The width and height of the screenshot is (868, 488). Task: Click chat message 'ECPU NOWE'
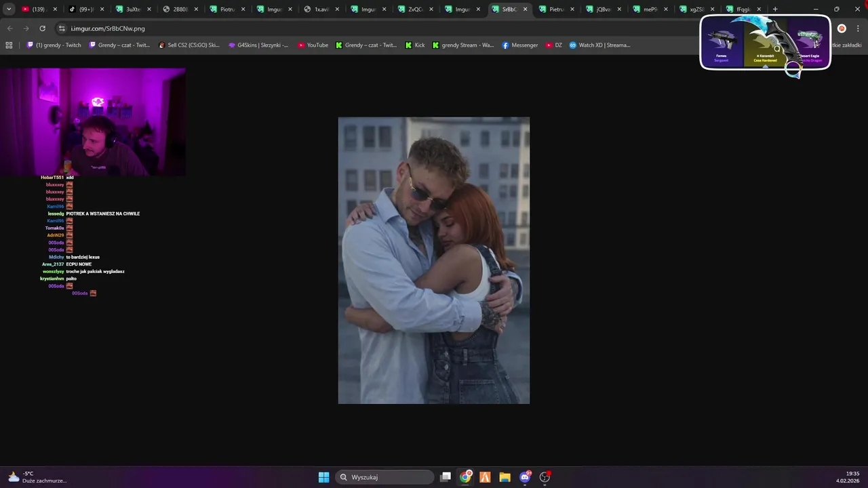[x=79, y=264]
